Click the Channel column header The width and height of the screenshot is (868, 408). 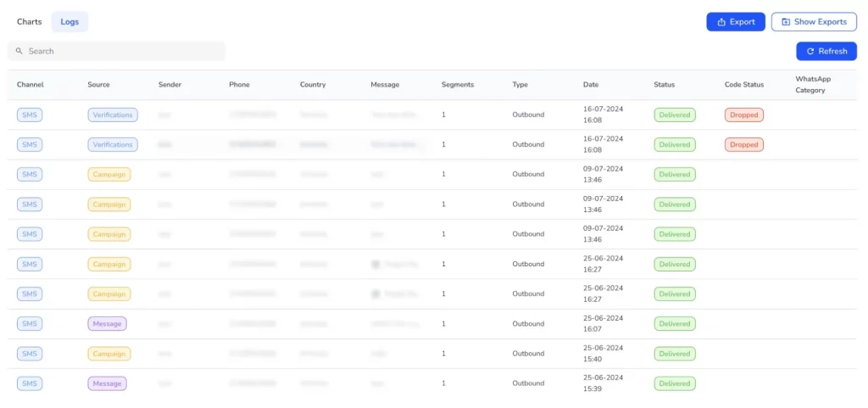pos(30,85)
